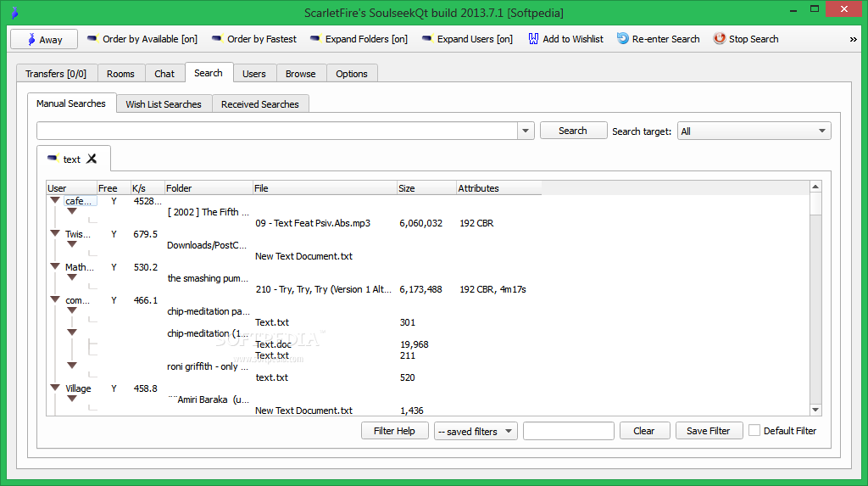Click the results scrollbar up arrow
This screenshot has height=486, width=868.
815,187
